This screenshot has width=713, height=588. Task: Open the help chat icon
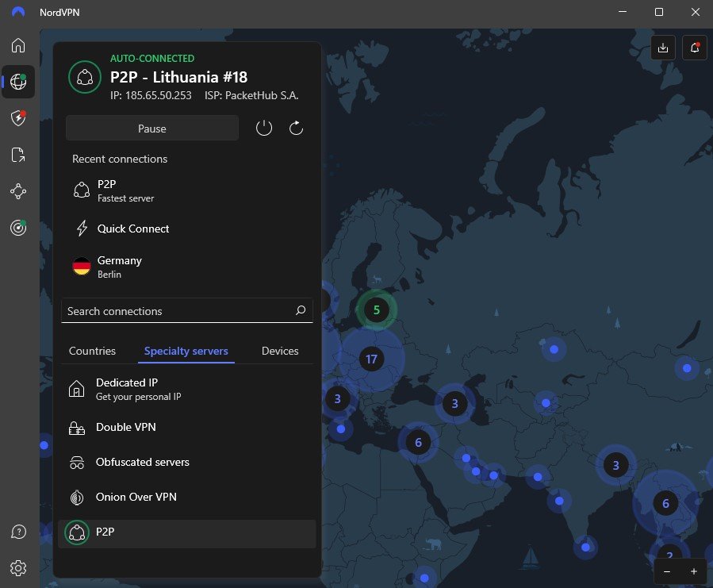tap(18, 532)
